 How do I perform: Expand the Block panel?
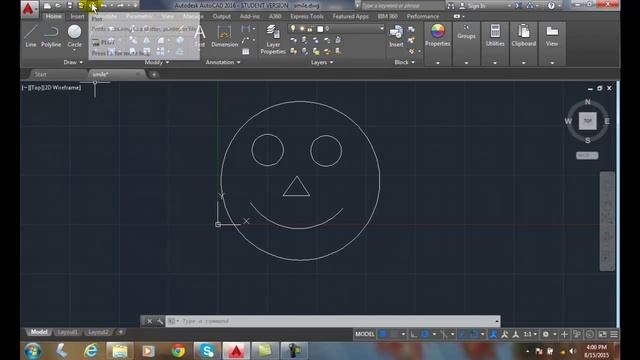(404, 62)
